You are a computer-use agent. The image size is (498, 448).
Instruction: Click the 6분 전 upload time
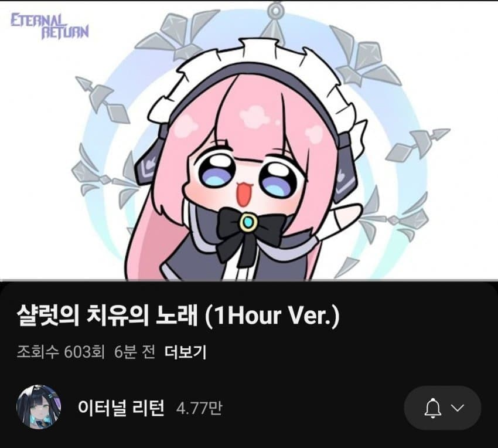(135, 352)
